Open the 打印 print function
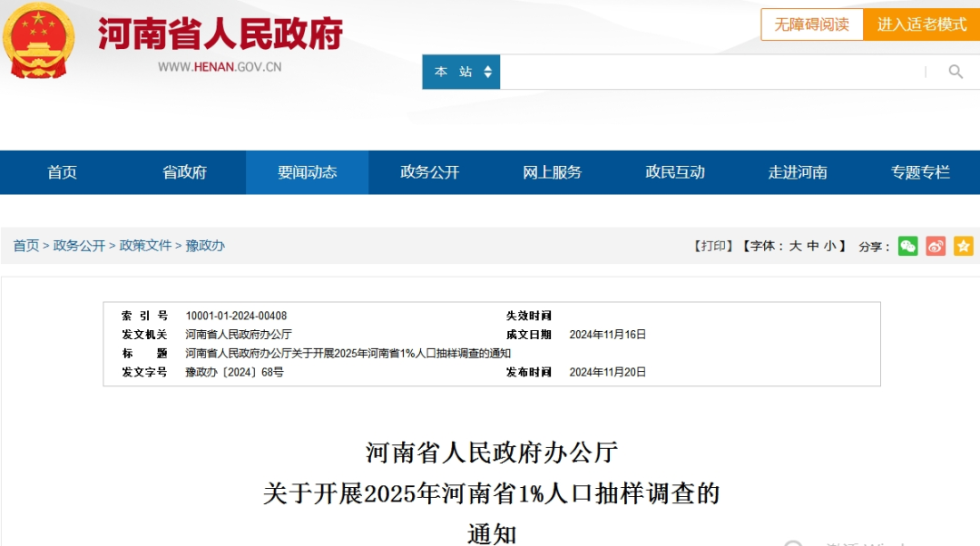The width and height of the screenshot is (980, 546). coord(713,245)
